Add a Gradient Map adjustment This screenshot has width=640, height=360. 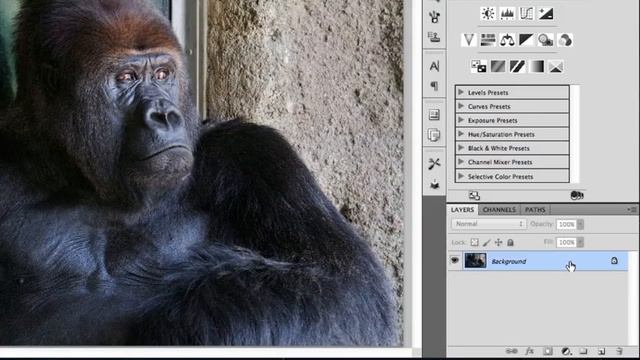pyautogui.click(x=537, y=66)
